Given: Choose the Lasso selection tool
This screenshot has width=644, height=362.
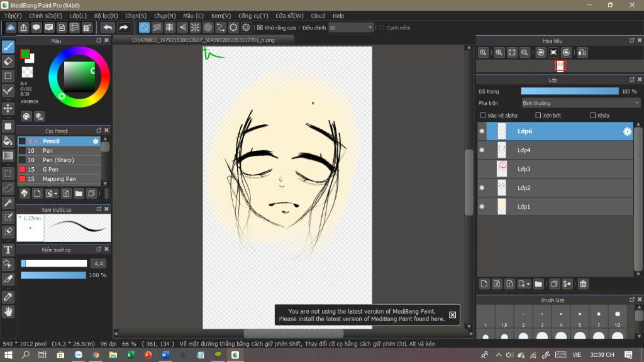Looking at the screenshot, I should (8, 188).
